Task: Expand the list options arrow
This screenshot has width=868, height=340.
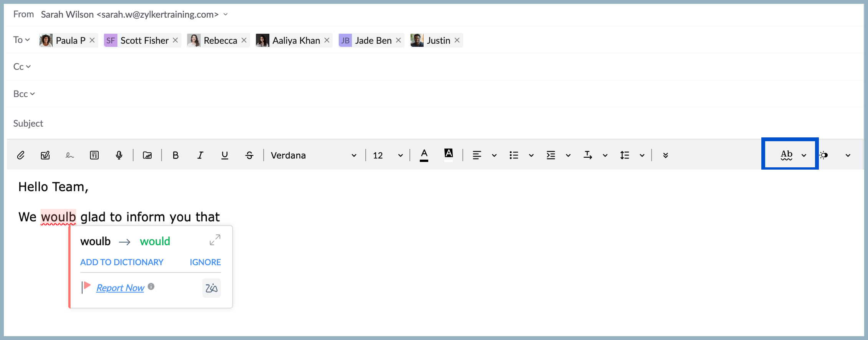Action: click(531, 155)
